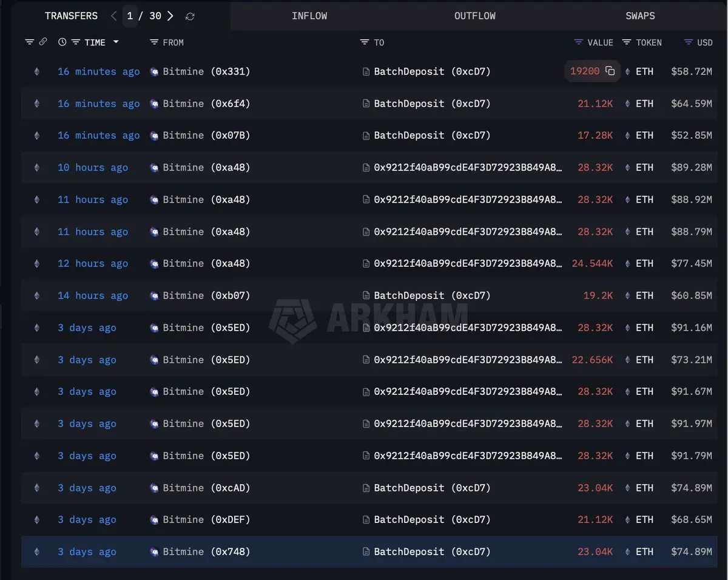Open the Bitmine (0x07B) sender entity
This screenshot has width=728, height=580.
click(206, 135)
